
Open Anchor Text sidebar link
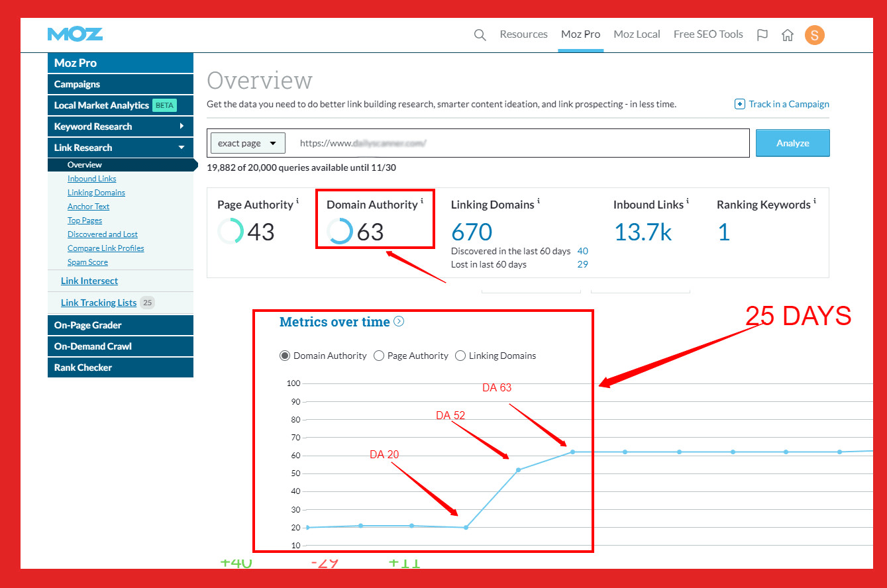[x=88, y=207]
